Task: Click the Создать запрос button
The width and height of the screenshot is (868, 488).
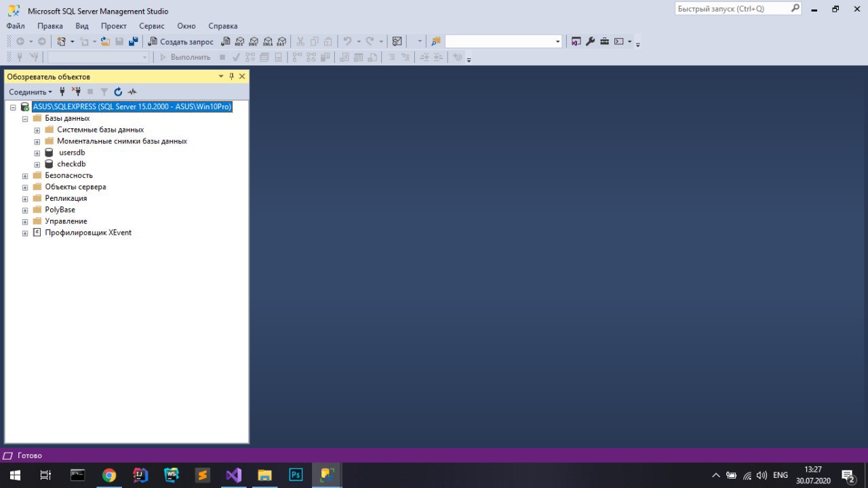Action: click(x=180, y=41)
